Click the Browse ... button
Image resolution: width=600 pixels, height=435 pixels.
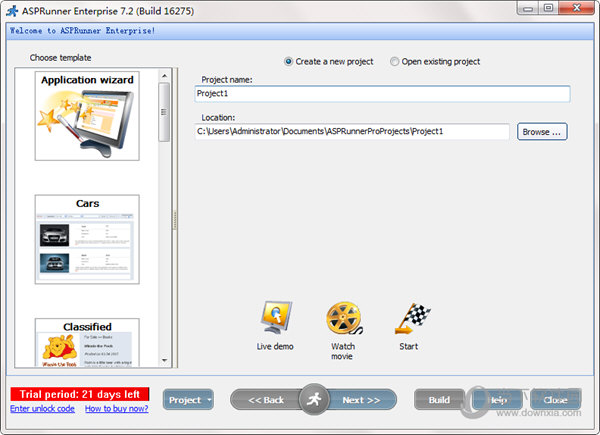click(x=542, y=132)
